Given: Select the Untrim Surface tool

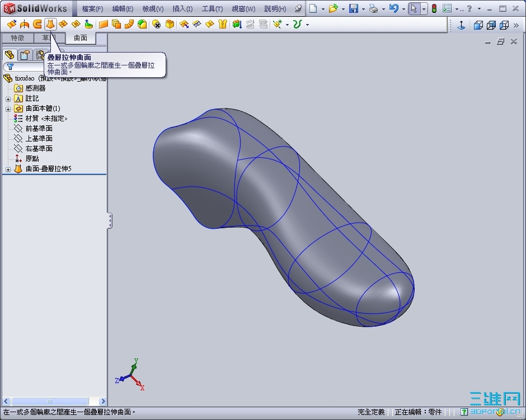Looking at the screenshot, I should 210,24.
